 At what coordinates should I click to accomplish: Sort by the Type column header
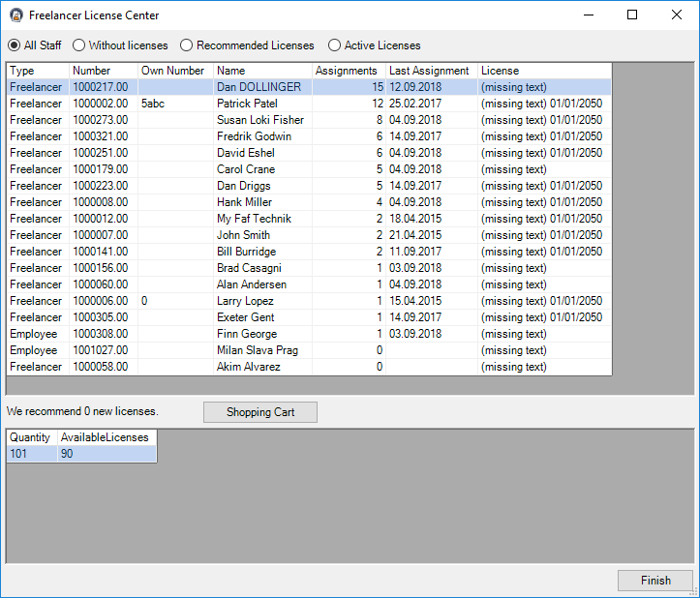click(x=37, y=71)
